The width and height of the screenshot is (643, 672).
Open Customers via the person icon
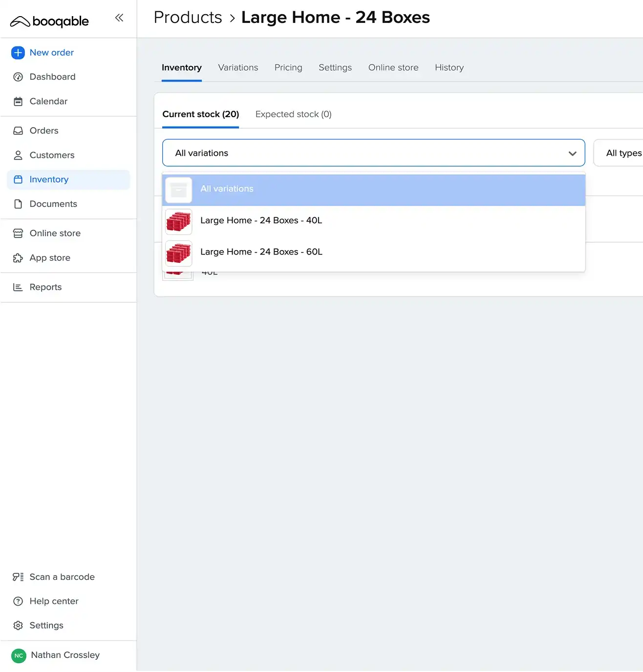pyautogui.click(x=18, y=155)
